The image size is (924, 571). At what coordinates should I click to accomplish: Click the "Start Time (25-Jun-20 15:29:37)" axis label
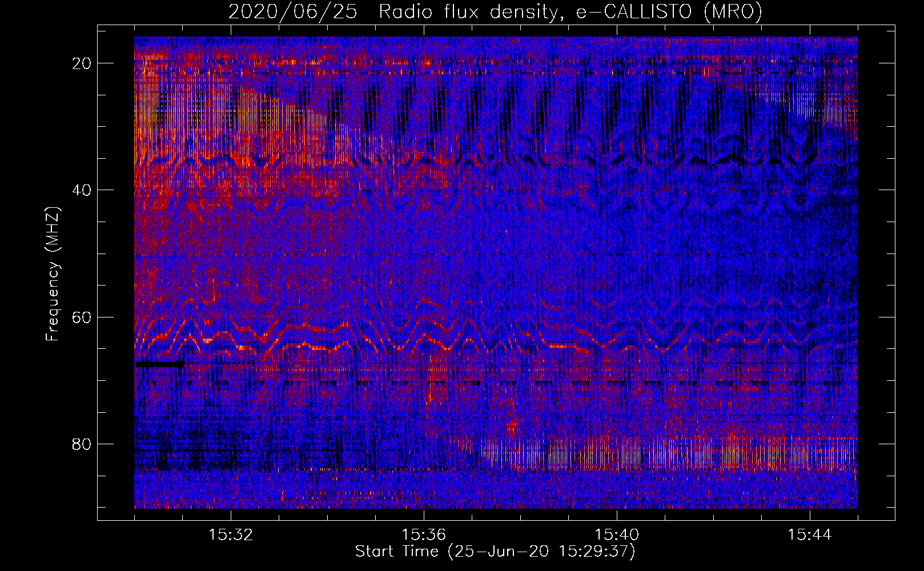(x=495, y=552)
